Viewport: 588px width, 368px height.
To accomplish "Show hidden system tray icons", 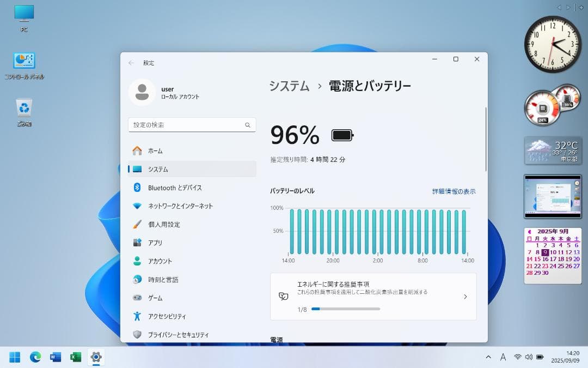I will (x=488, y=357).
